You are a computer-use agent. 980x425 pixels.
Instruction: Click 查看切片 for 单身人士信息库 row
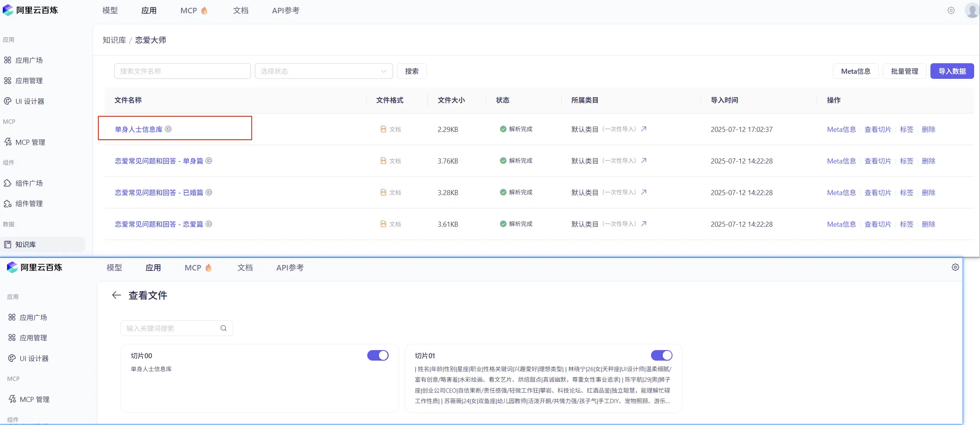tap(878, 129)
